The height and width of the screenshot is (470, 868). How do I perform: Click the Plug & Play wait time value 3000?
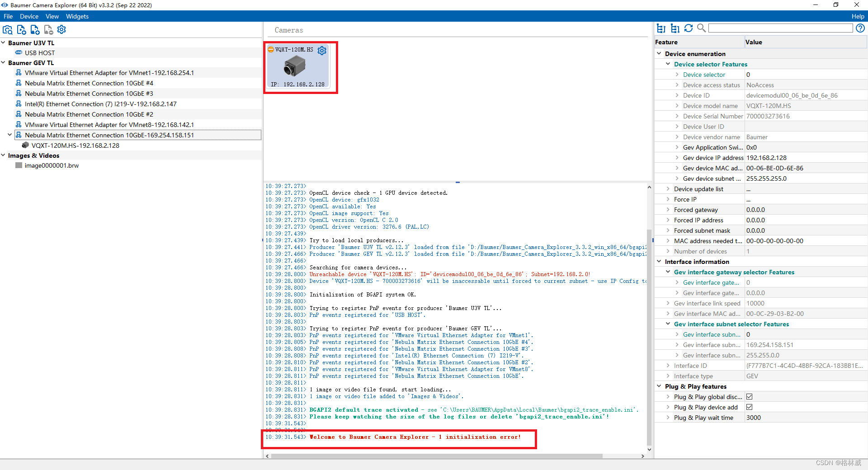pos(754,418)
